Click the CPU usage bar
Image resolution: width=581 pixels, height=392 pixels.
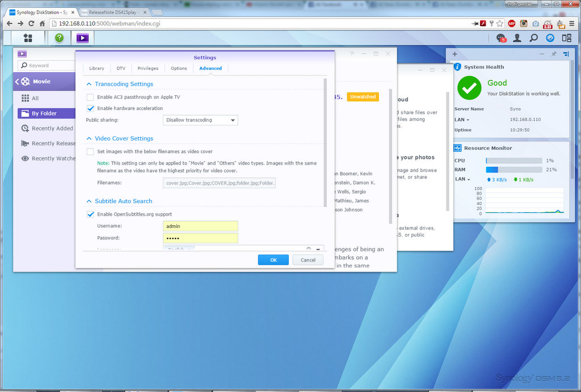pyautogui.click(x=514, y=161)
